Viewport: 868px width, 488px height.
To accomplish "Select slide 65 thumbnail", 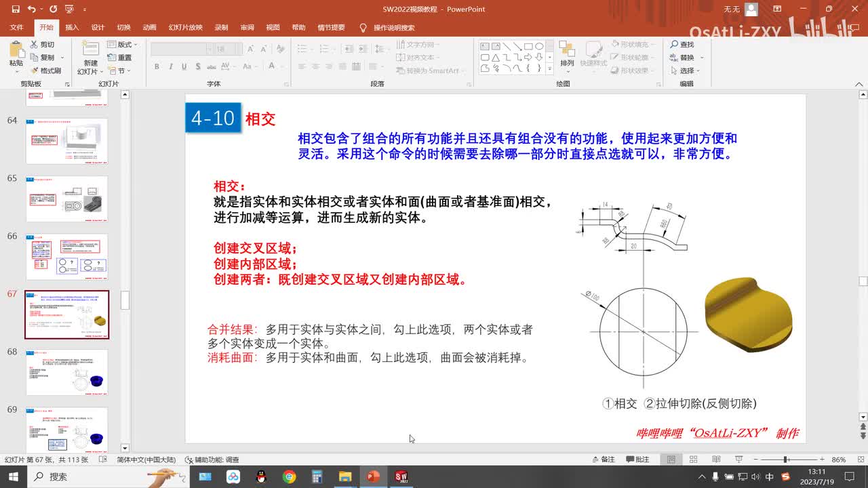I will (66, 199).
